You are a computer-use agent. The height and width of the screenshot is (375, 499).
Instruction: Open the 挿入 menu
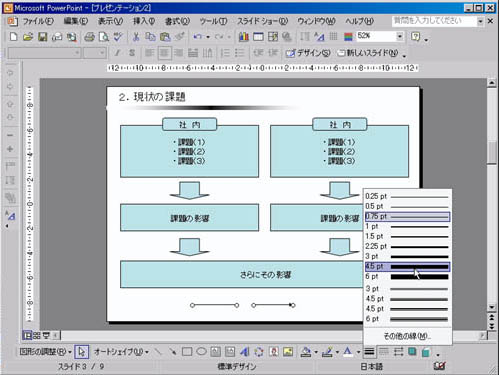[x=144, y=21]
